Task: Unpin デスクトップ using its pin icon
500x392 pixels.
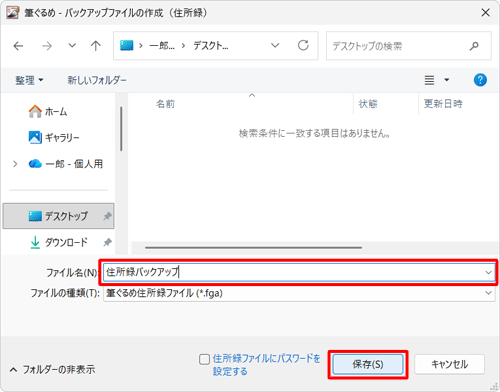Action: (107, 216)
